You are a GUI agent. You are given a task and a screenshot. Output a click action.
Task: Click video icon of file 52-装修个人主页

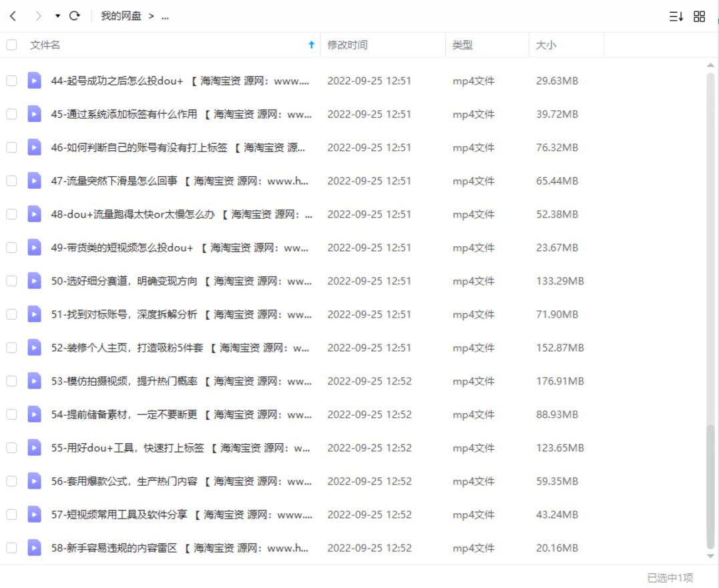[x=35, y=348]
